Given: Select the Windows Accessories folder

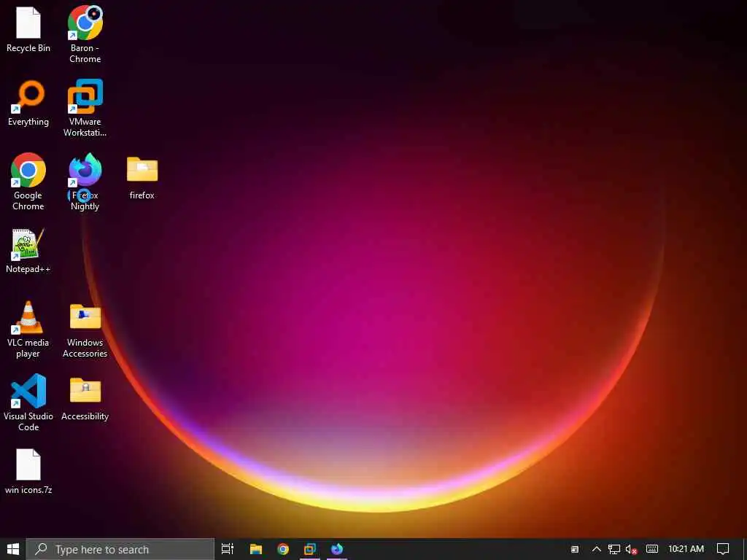Looking at the screenshot, I should pyautogui.click(x=85, y=330).
